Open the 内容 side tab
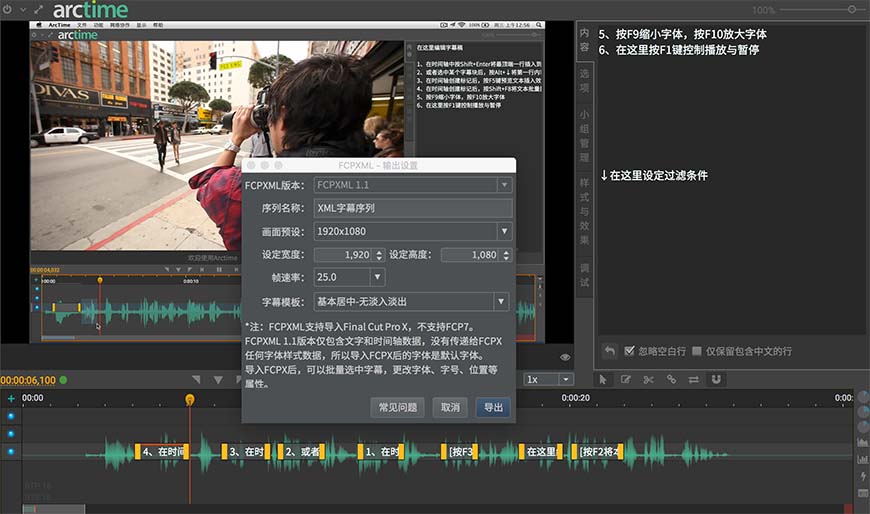Image resolution: width=870 pixels, height=514 pixels. 584,40
